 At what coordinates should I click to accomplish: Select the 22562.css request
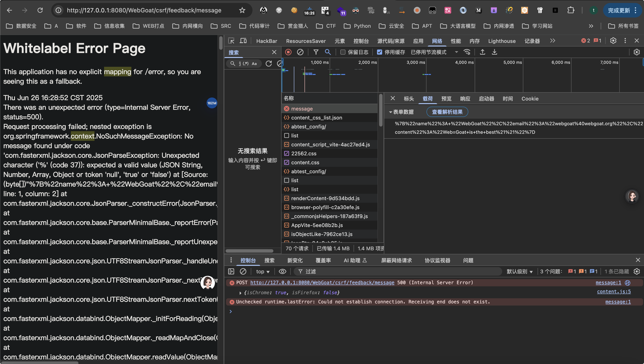coord(329,153)
